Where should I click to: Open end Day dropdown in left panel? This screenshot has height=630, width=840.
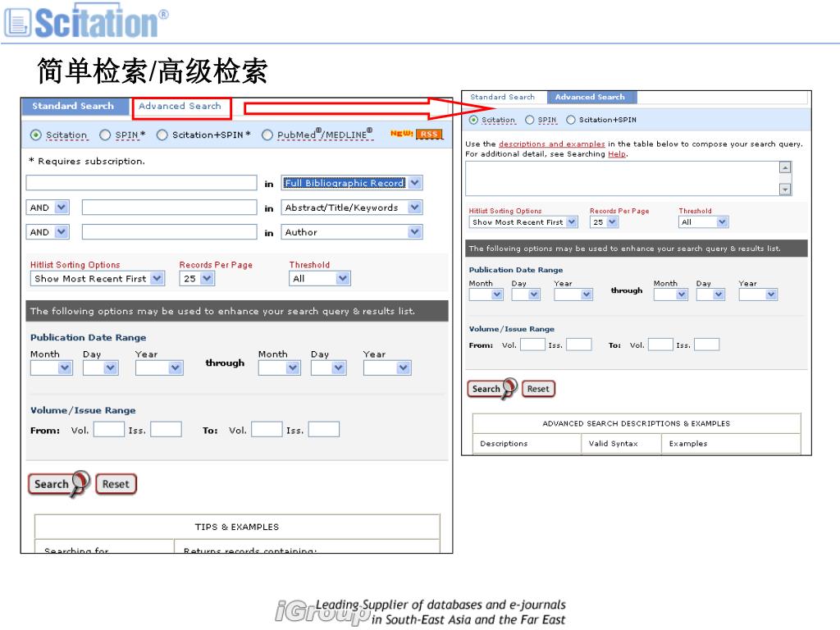click(x=329, y=368)
